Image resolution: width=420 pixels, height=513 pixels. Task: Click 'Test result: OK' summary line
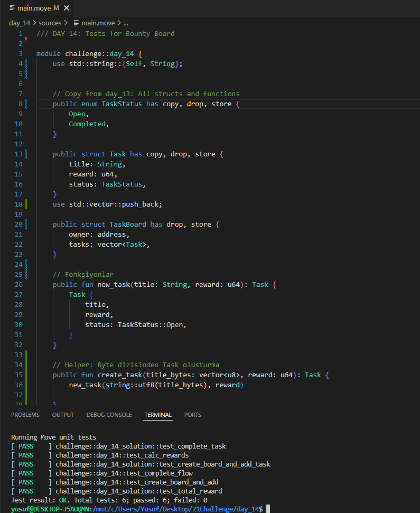(109, 500)
